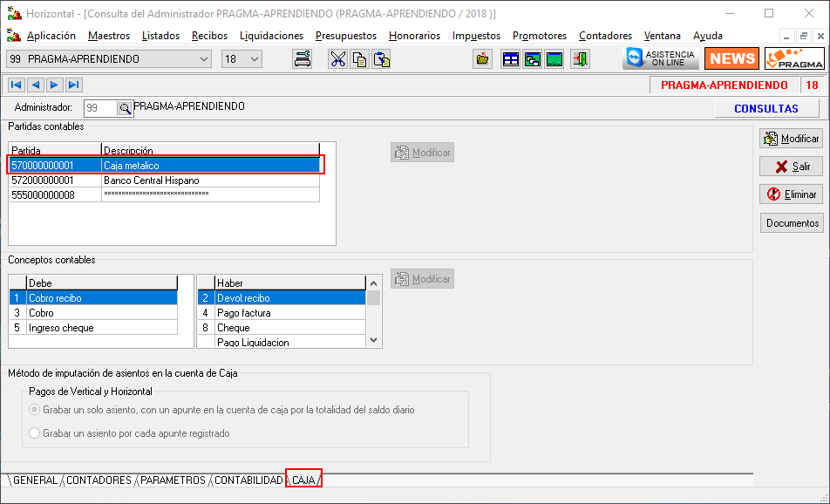830x504 pixels.
Task: Click the tile windows grid icon
Action: [510, 58]
